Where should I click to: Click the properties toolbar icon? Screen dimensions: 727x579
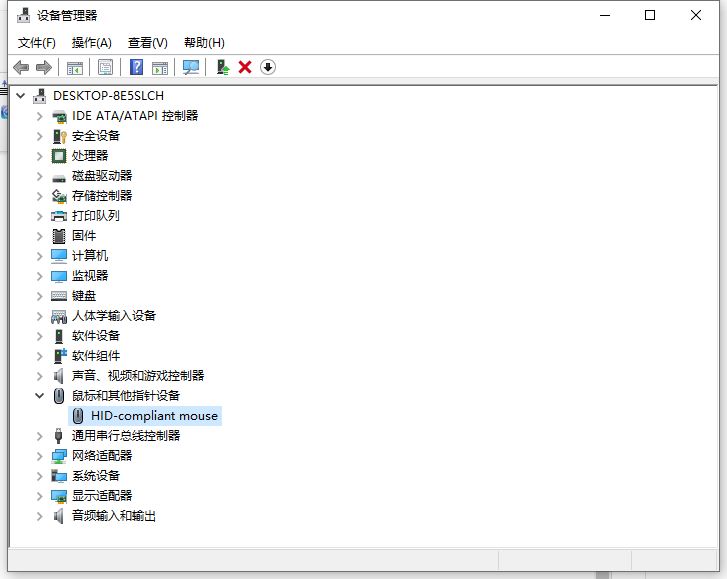tap(105, 67)
